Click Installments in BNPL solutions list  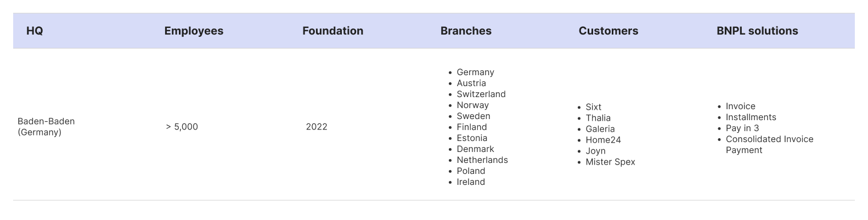coord(751,117)
